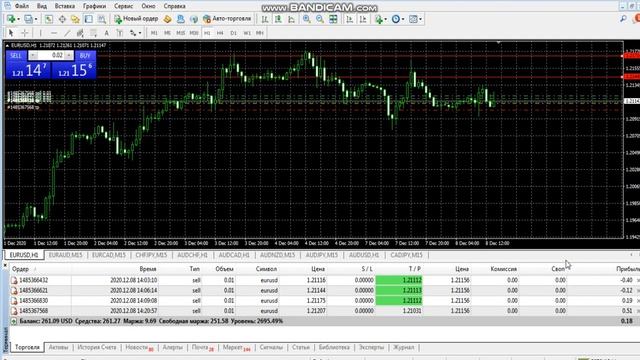640x360 pixels.
Task: Open the Журнал terminal tab
Action: click(403, 347)
